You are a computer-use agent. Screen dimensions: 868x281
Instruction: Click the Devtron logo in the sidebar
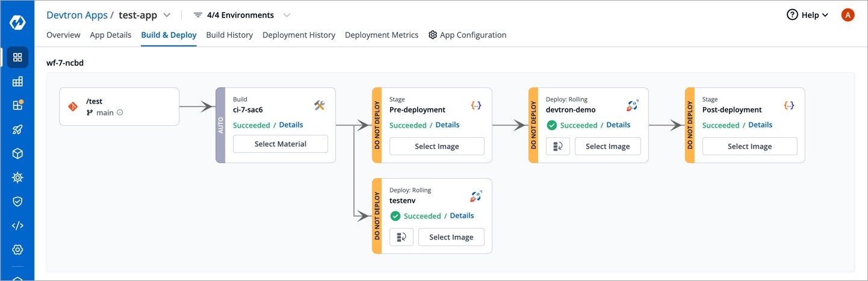point(17,22)
